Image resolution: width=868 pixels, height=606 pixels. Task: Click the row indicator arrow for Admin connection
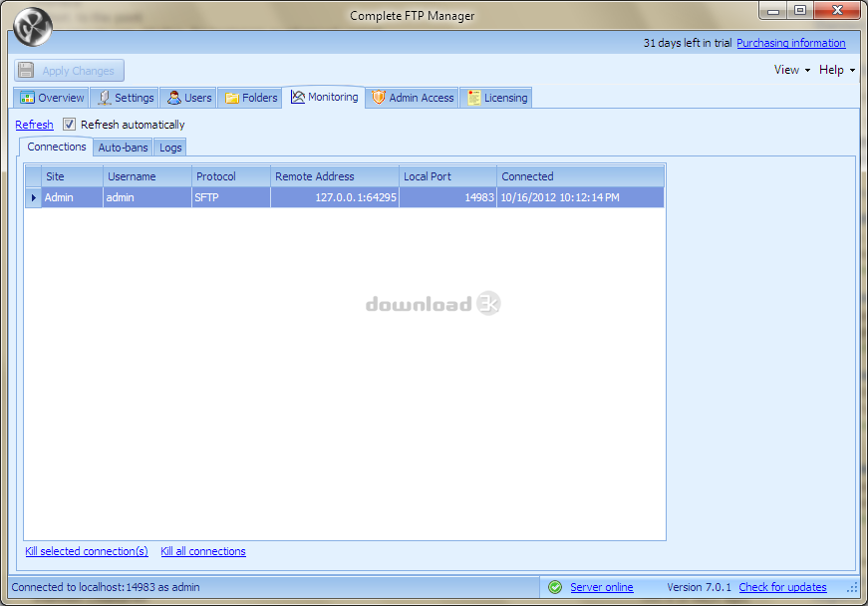pyautogui.click(x=33, y=197)
